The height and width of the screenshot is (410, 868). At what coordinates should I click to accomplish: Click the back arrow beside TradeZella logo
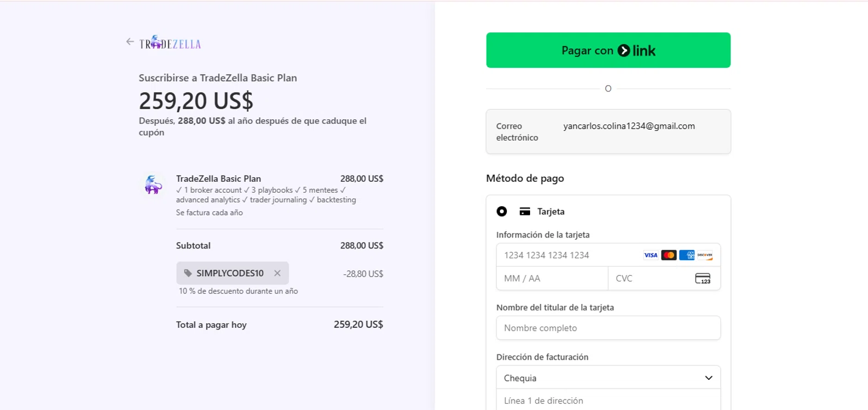130,42
